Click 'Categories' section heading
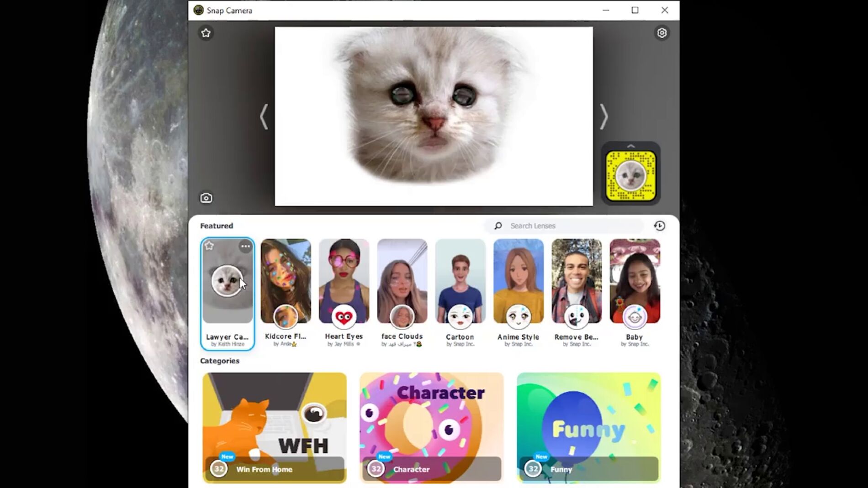Image resolution: width=868 pixels, height=488 pixels. pyautogui.click(x=220, y=361)
